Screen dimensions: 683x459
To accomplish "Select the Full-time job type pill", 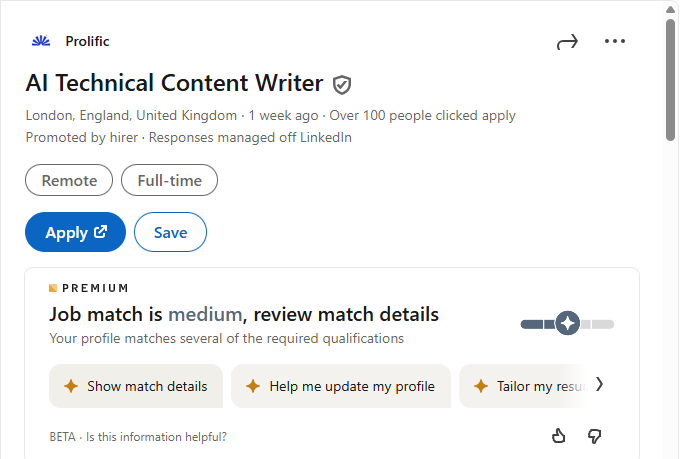I will [169, 181].
